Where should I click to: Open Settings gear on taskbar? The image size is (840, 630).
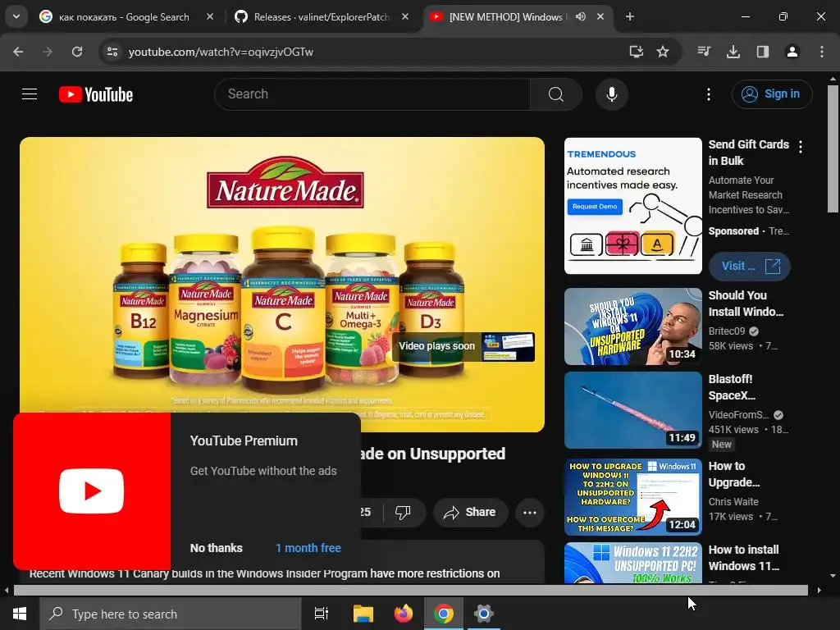click(x=483, y=614)
